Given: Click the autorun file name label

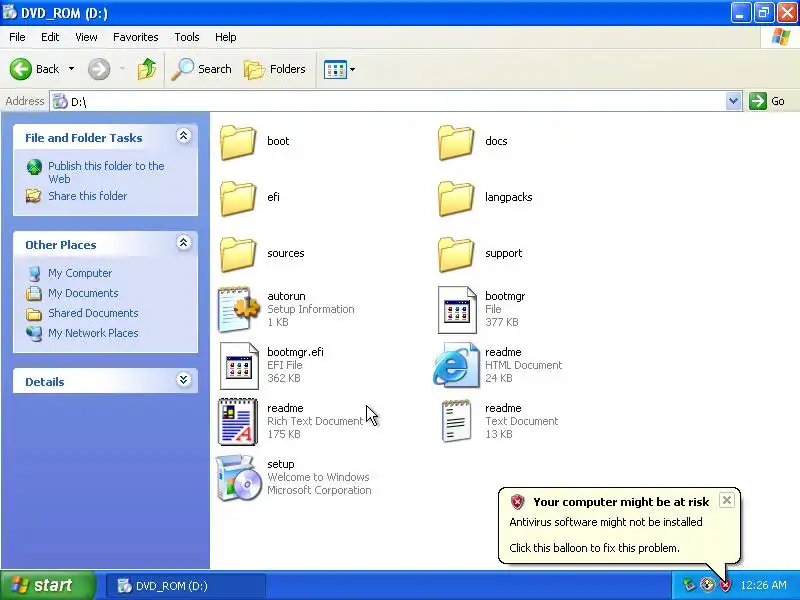Looking at the screenshot, I should (x=286, y=296).
